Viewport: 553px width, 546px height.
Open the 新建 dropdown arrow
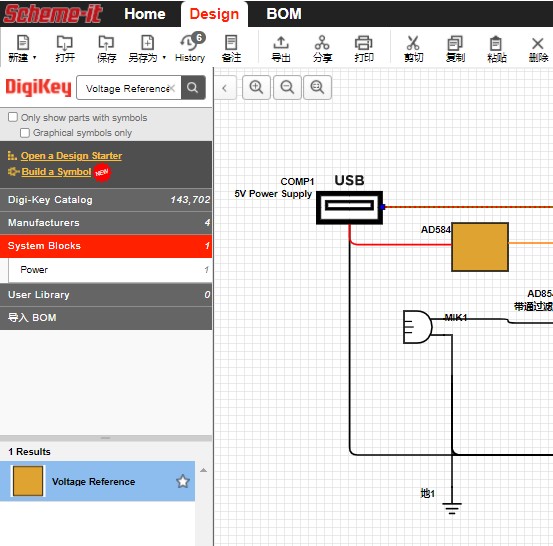(35, 57)
